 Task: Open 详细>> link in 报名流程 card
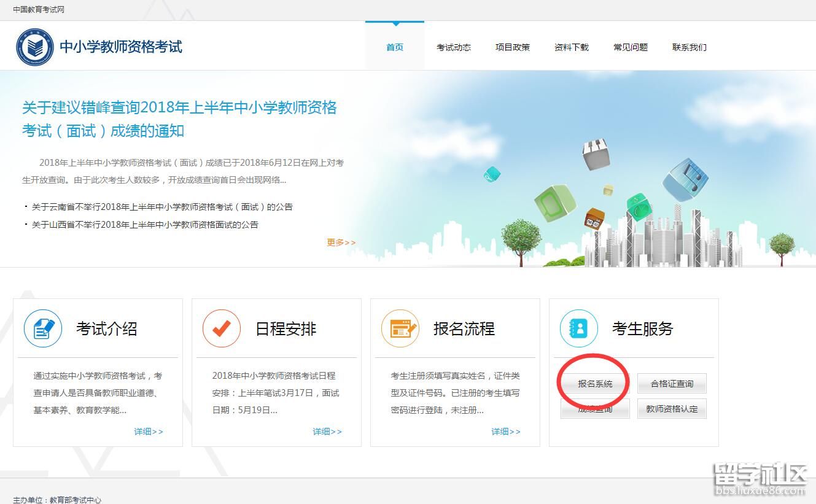[x=506, y=432]
